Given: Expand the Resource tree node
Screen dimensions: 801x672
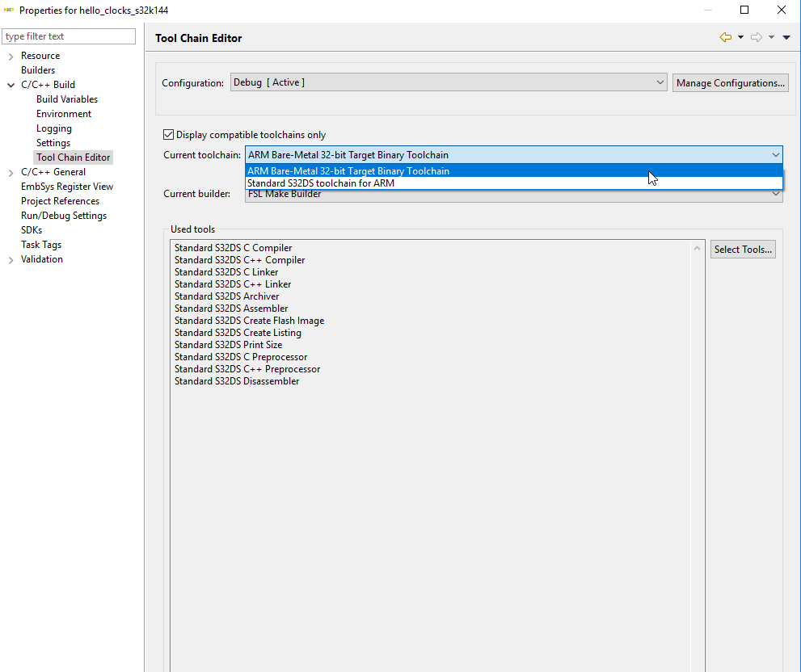Looking at the screenshot, I should [11, 57].
